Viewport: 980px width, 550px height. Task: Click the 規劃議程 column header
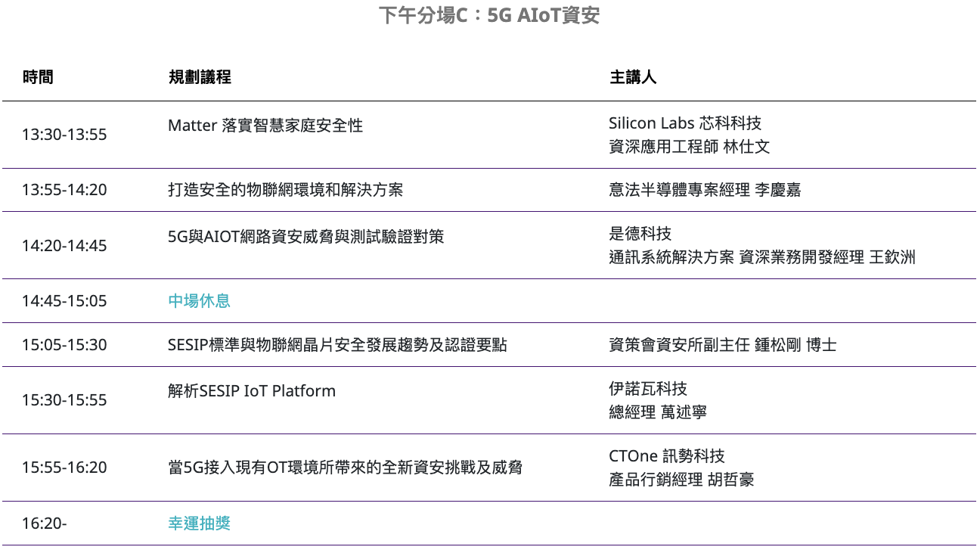pos(200,77)
